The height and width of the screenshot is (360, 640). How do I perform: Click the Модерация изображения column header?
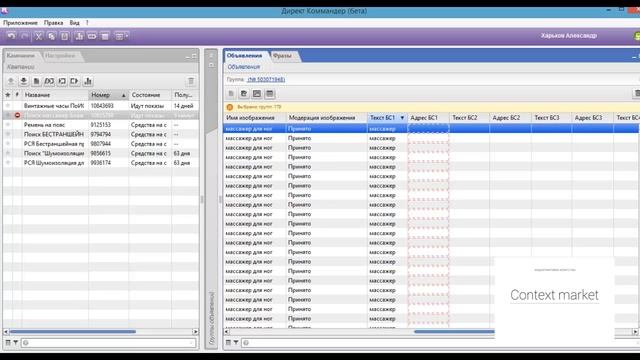pos(326,118)
